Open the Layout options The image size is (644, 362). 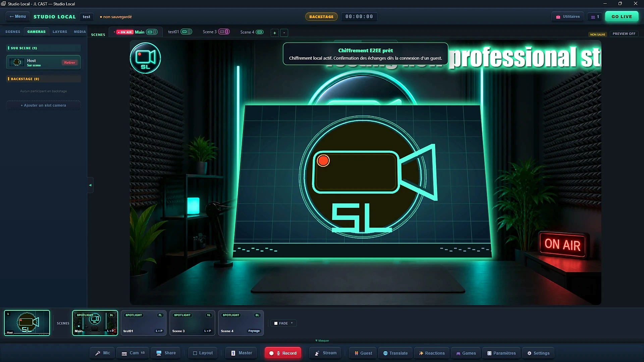pyautogui.click(x=203, y=353)
